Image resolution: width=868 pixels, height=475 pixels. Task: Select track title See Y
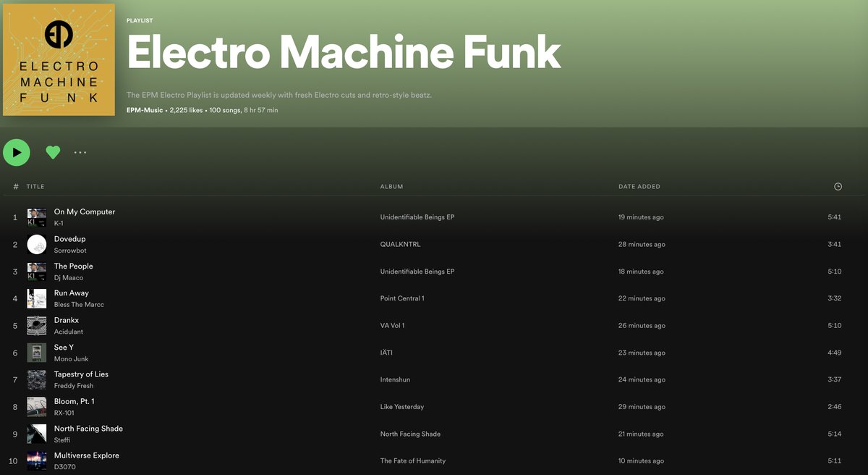click(x=64, y=347)
